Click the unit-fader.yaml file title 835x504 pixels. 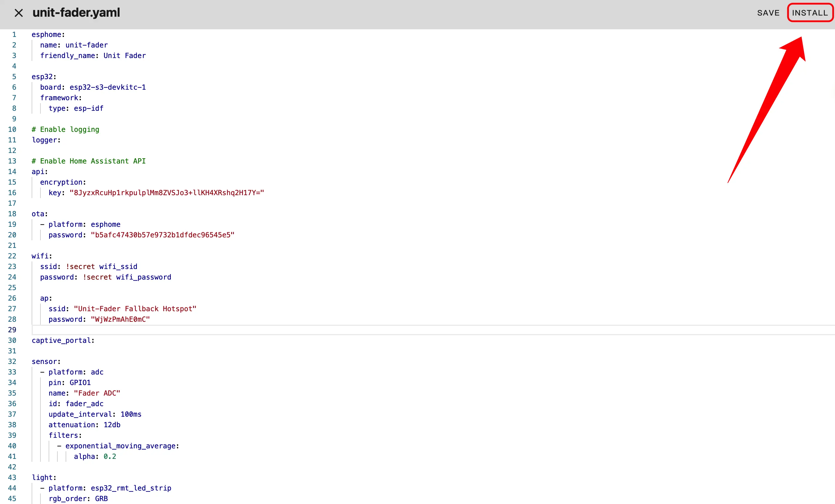76,13
